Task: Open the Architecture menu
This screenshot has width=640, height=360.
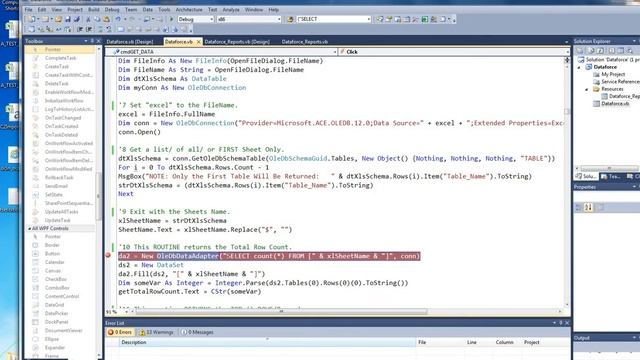Action: pyautogui.click(x=189, y=9)
